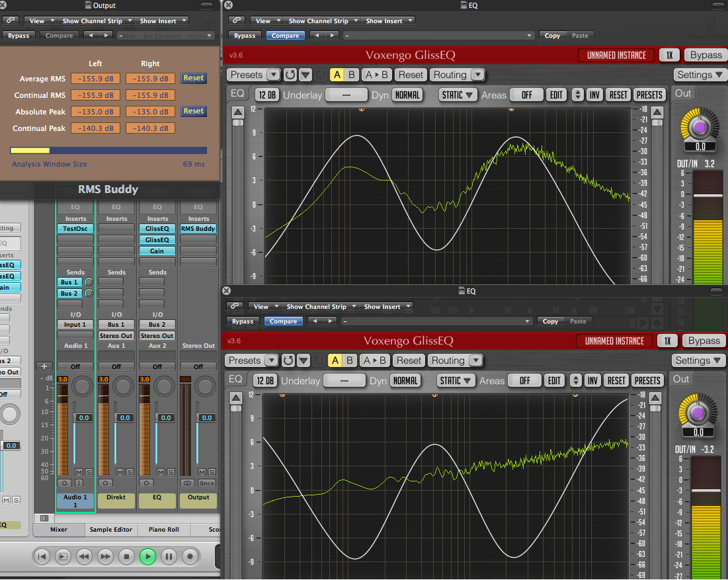The height and width of the screenshot is (580, 728).
Task: Click the PRESETS button in bottom GlissEQ toolbar
Action: pyautogui.click(x=647, y=380)
